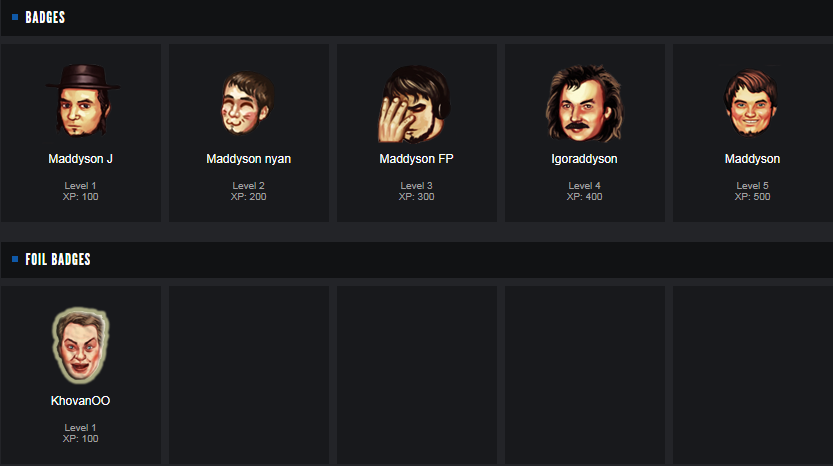
Task: Open the Maddyson FP facepalm badge image
Action: [x=415, y=104]
